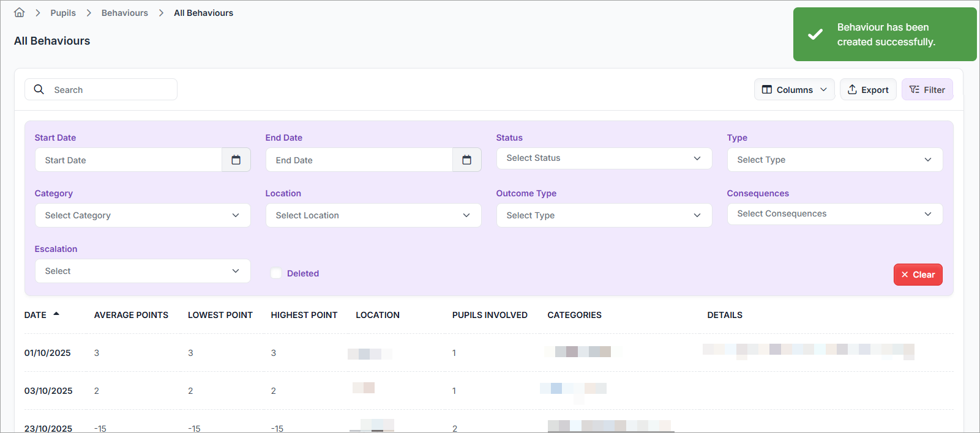Click into the Search input field
The width and height of the screenshot is (980, 433).
[110, 90]
